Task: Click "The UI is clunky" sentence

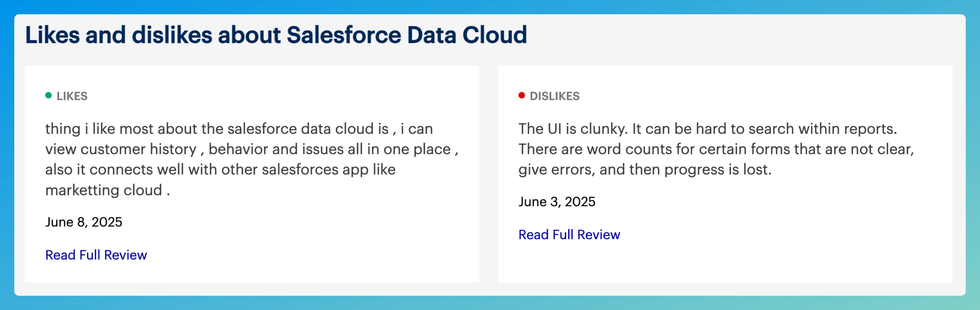Action: pyautogui.click(x=573, y=129)
